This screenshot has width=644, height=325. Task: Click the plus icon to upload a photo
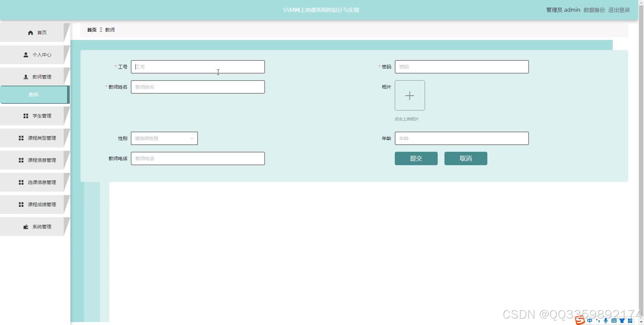tap(410, 95)
